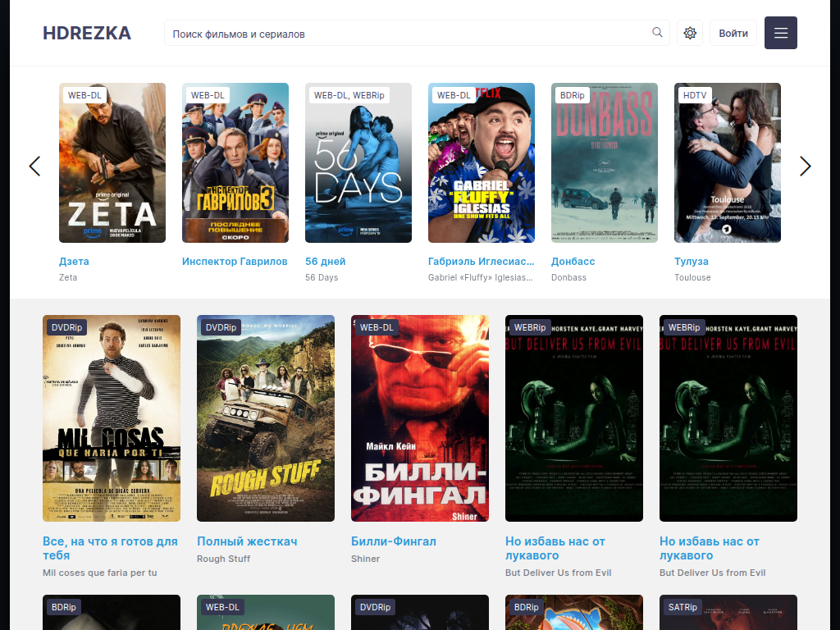Open Mil Cosas que haria poster
The image size is (840, 630).
(112, 418)
